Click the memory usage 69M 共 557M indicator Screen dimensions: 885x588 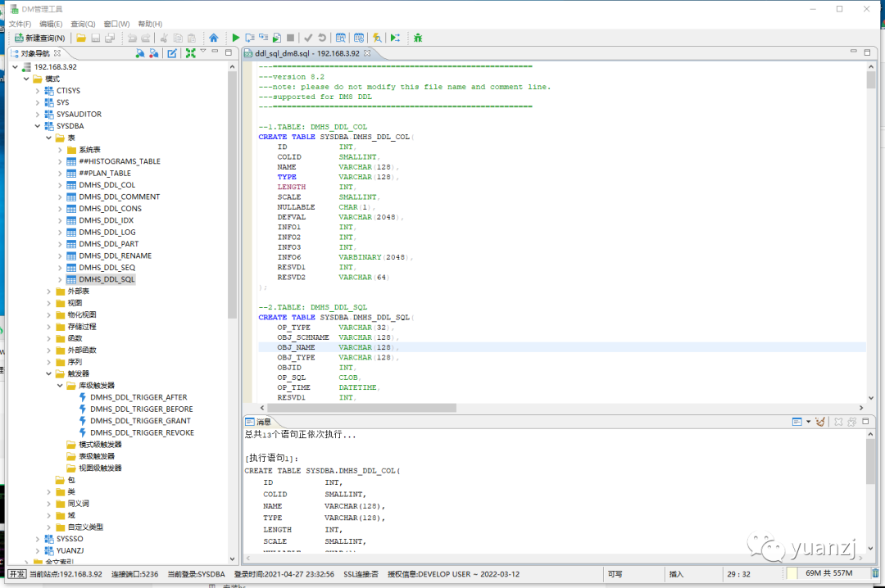click(x=828, y=573)
